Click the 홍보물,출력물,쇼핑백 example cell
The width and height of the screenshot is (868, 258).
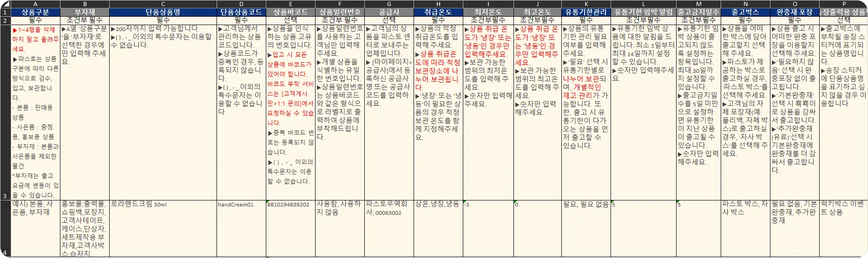point(85,228)
